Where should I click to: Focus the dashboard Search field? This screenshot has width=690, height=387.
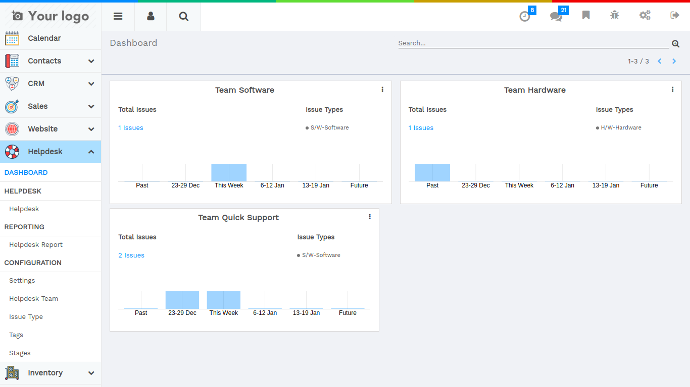533,43
